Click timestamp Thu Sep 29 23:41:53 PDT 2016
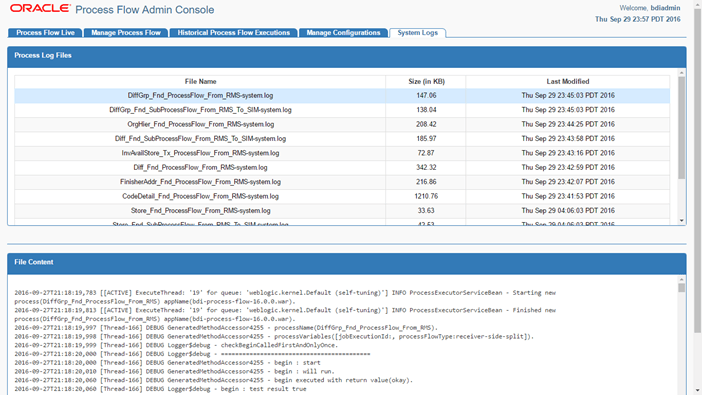The width and height of the screenshot is (702, 400). tap(568, 196)
